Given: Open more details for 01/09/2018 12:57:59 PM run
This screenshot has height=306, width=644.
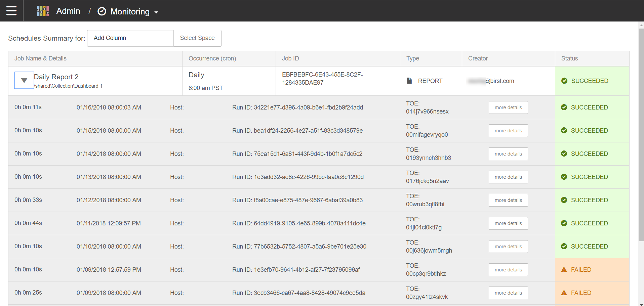Looking at the screenshot, I should [508, 270].
